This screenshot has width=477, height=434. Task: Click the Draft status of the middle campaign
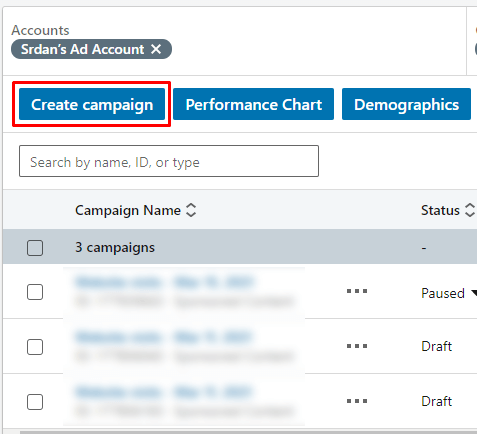coord(436,346)
